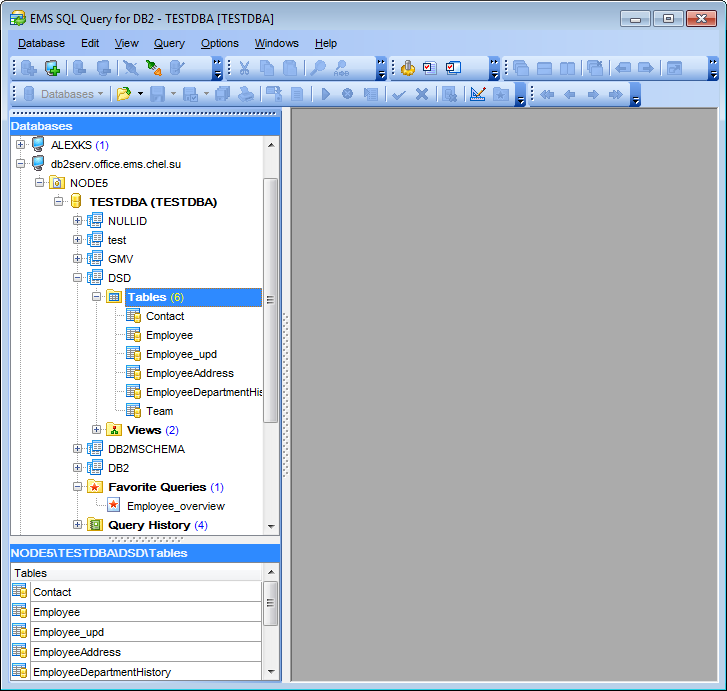Select the Employee_overview favorite query
727x691 pixels.
coord(175,506)
